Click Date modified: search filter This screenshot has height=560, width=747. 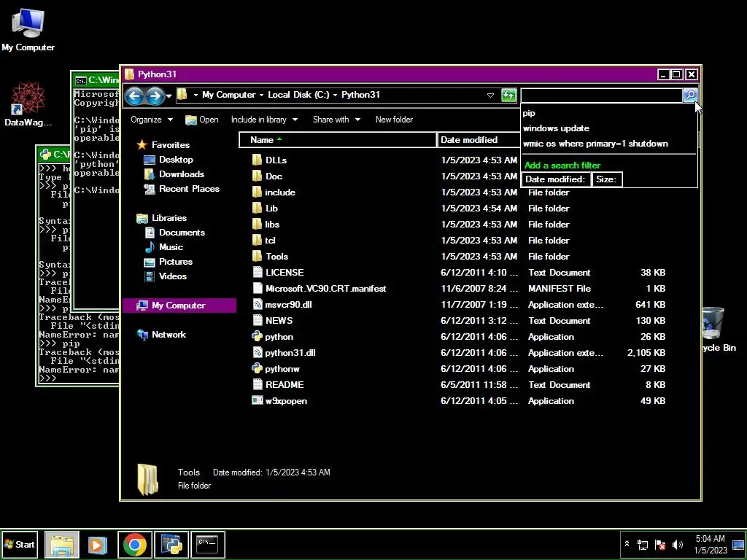(555, 179)
